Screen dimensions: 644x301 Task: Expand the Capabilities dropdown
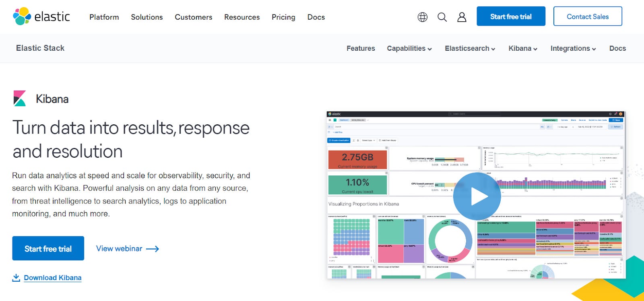point(409,48)
